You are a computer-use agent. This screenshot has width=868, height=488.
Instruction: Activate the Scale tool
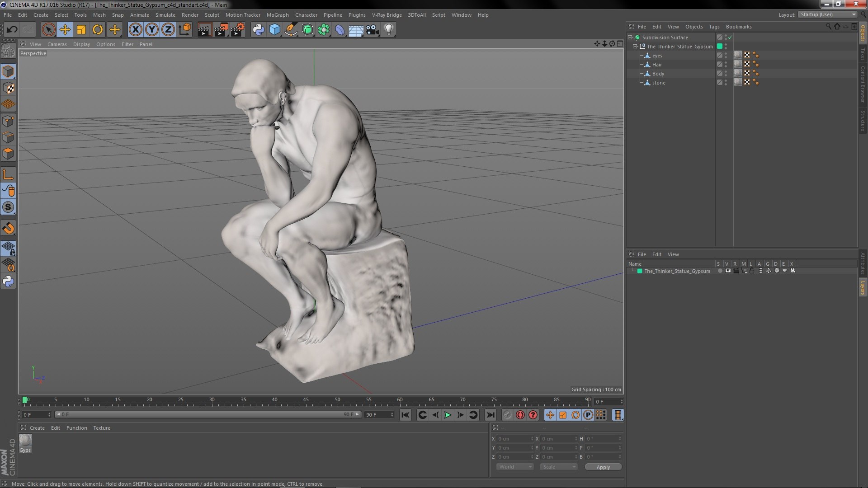(x=81, y=30)
